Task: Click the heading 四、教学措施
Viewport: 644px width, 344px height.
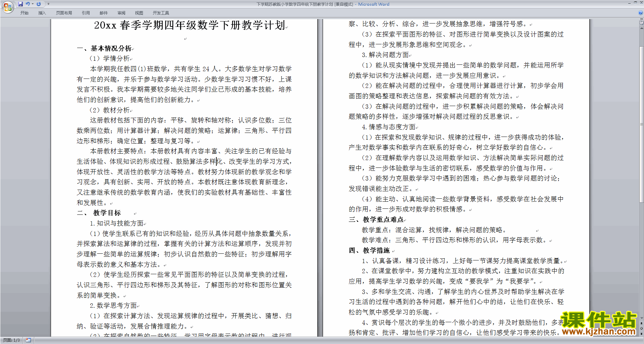Action: 369,250
